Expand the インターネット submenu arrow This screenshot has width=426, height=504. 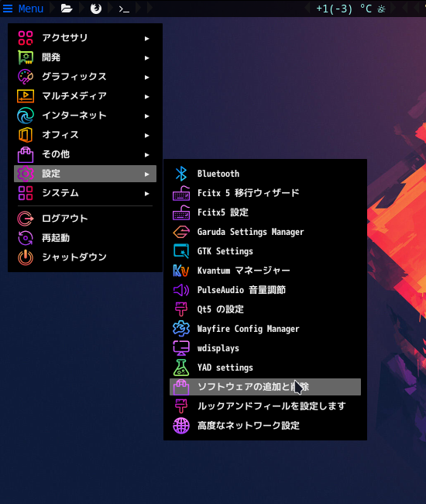coord(146,116)
